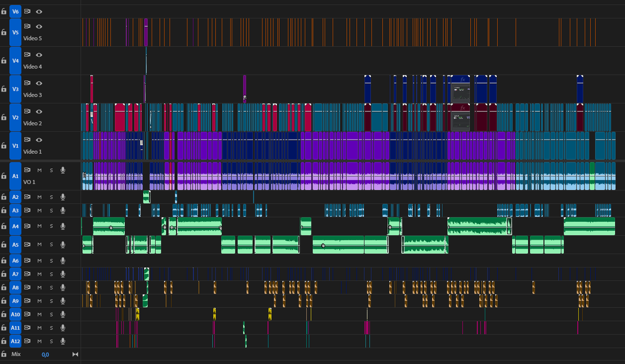625x364 pixels.
Task: Target the A1 track
Action: (x=16, y=176)
